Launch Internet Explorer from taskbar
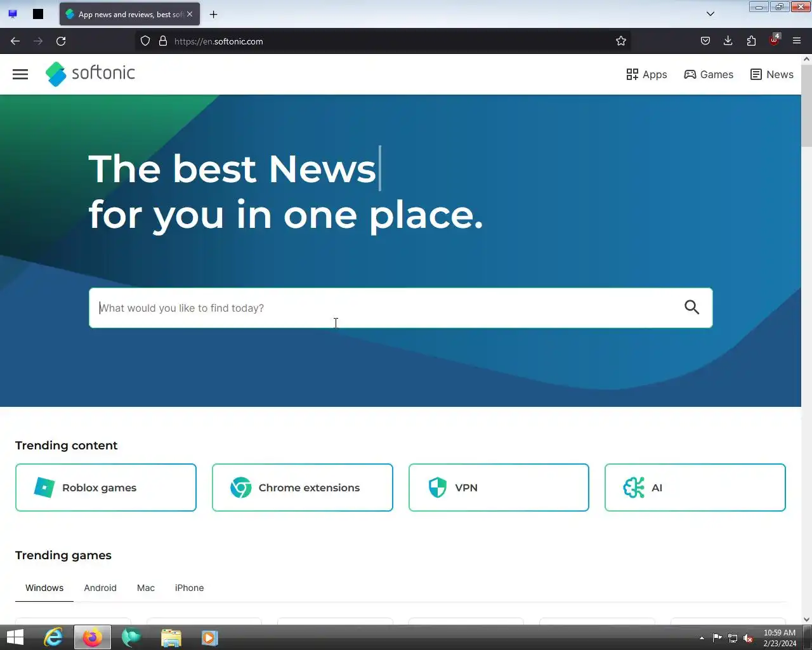This screenshot has height=650, width=812. (x=53, y=637)
